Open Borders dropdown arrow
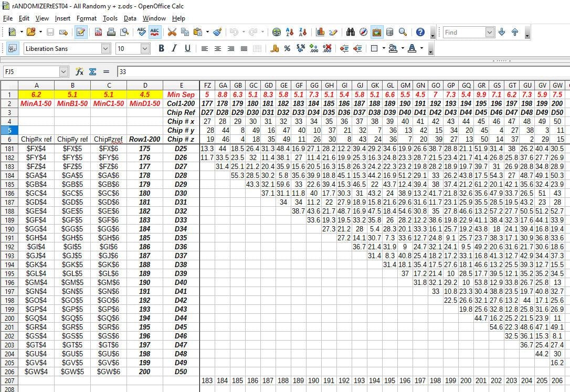The width and height of the screenshot is (570, 392). coord(384,48)
